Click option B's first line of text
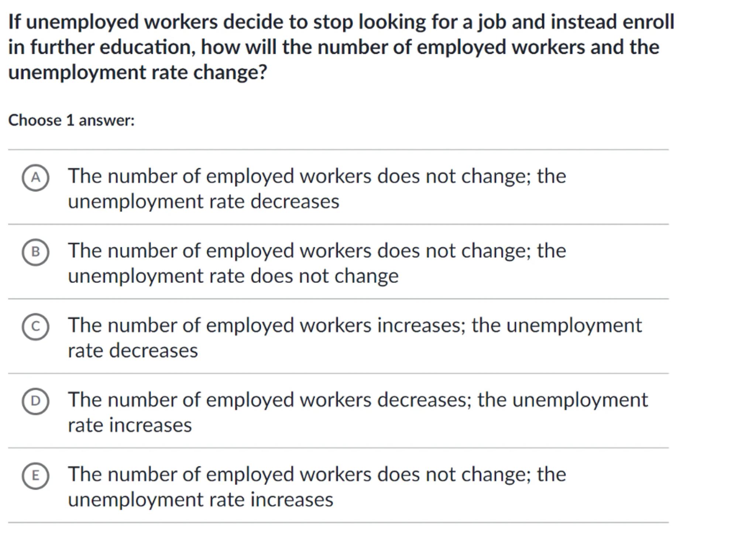 pyautogui.click(x=316, y=250)
